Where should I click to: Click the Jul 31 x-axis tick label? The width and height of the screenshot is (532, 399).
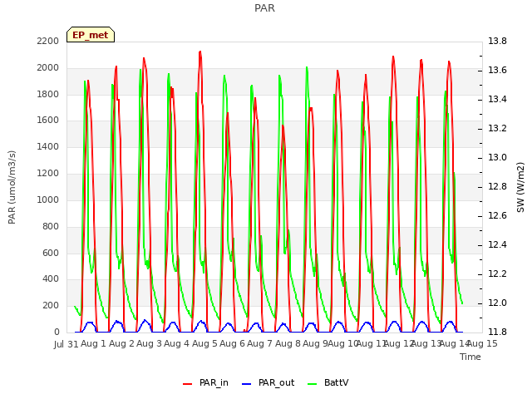(66, 344)
